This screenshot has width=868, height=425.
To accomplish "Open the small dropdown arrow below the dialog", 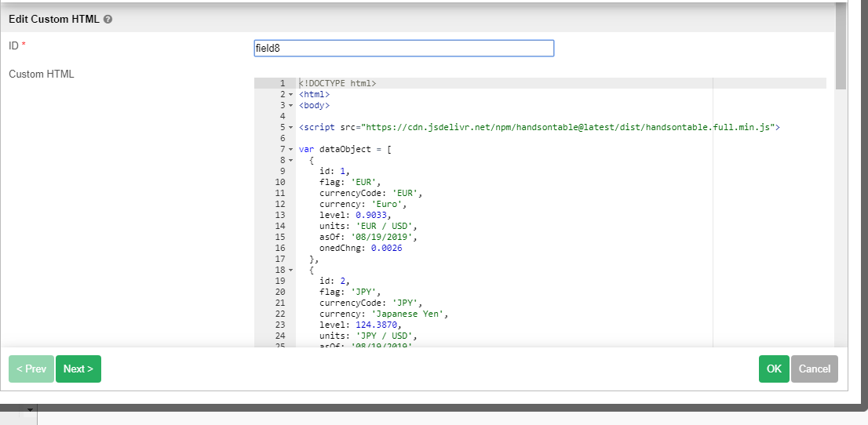I will coord(31,409).
